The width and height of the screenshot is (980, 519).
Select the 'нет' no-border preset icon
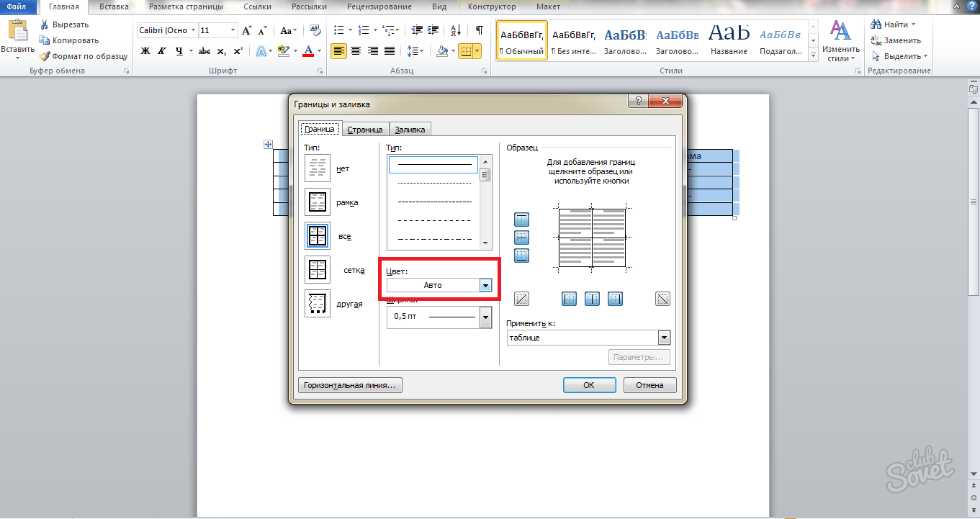[318, 168]
